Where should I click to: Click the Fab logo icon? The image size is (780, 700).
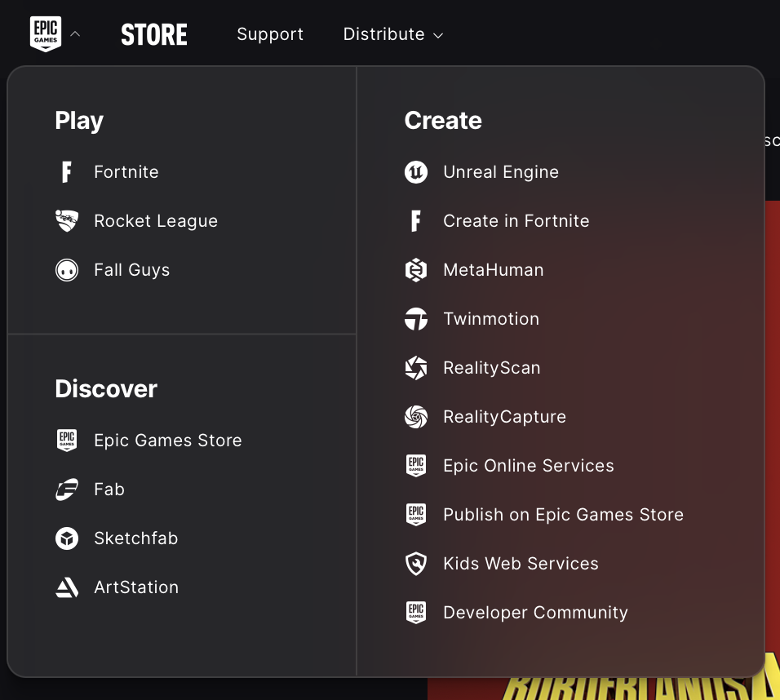67,490
